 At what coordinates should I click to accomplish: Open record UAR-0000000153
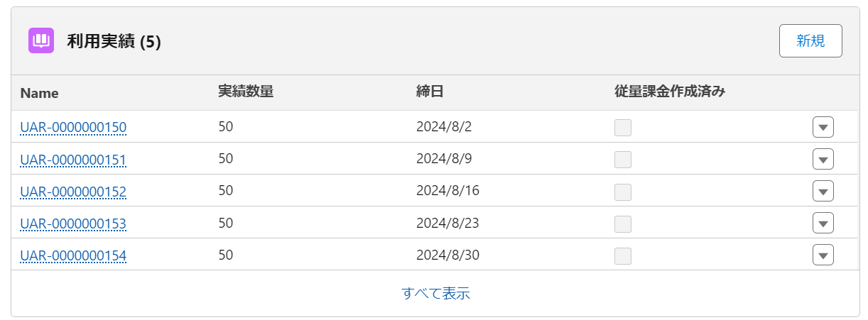73,224
